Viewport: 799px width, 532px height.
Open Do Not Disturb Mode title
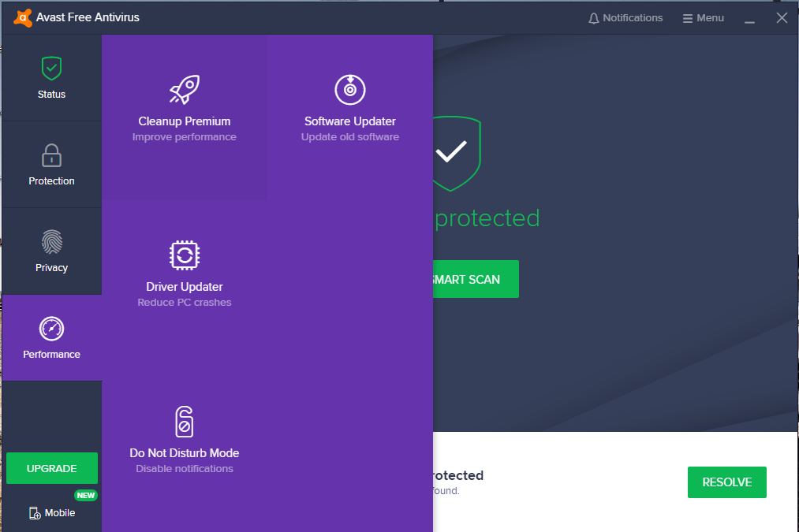tap(185, 453)
